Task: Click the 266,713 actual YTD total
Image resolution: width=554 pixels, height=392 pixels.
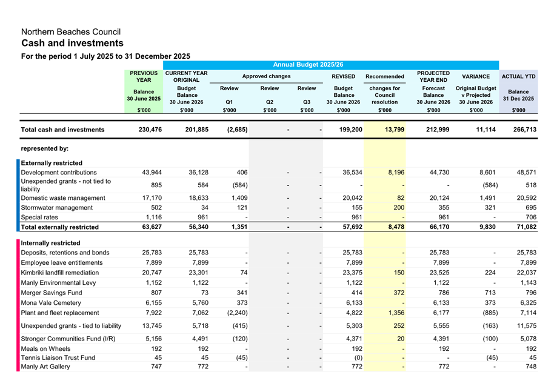Action: pos(523,130)
